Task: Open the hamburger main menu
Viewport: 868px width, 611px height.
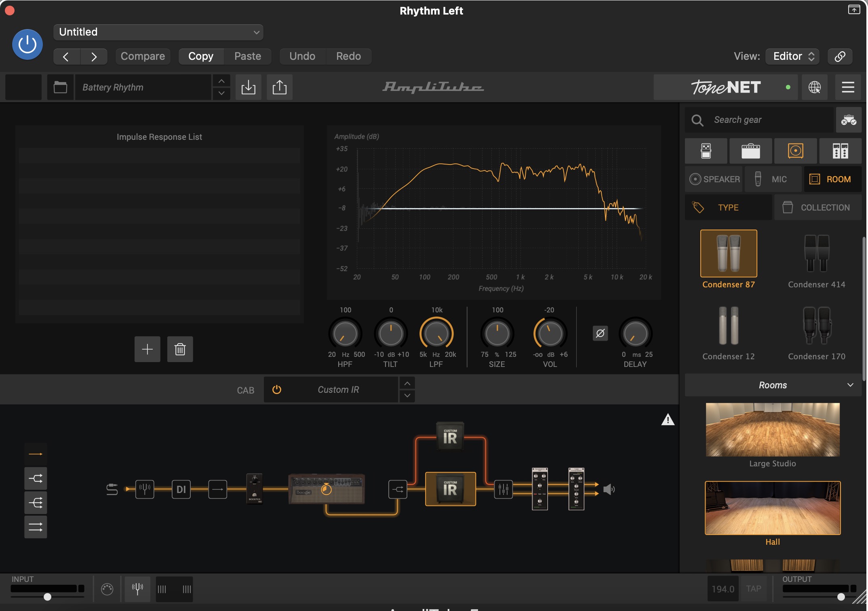Action: point(848,87)
